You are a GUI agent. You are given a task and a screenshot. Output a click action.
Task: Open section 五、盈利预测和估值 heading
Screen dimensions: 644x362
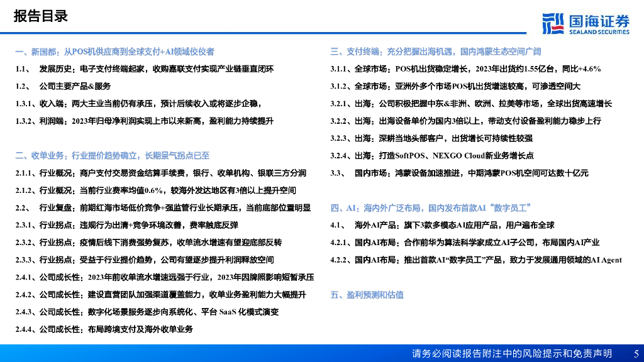tap(367, 295)
